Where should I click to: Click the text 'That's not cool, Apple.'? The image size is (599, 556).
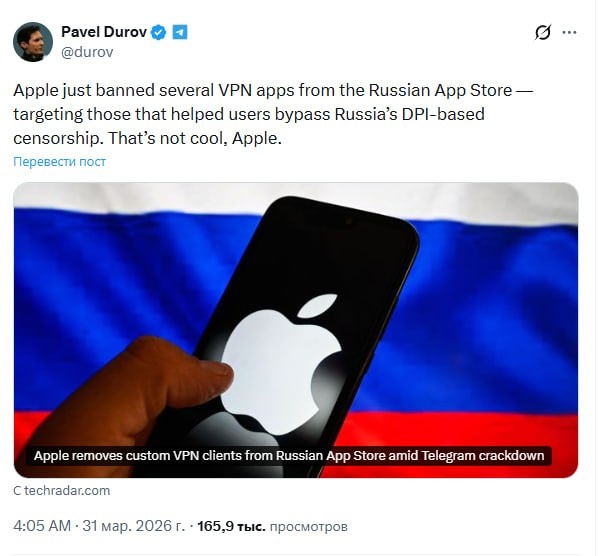click(x=195, y=138)
